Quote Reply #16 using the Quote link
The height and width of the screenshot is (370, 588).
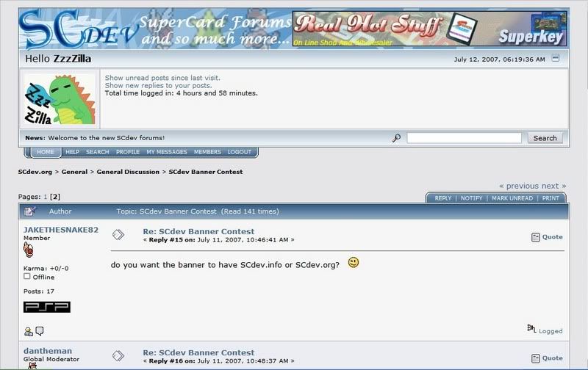click(x=553, y=358)
